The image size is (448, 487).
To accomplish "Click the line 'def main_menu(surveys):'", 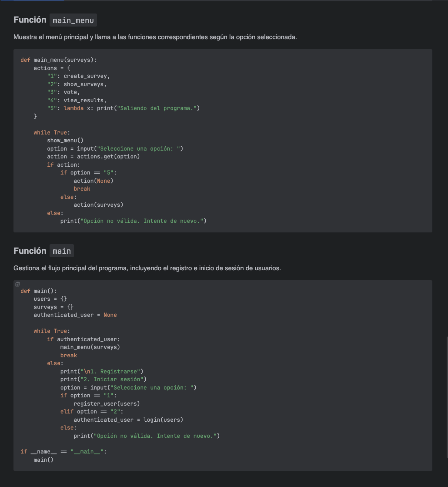I will click(59, 60).
